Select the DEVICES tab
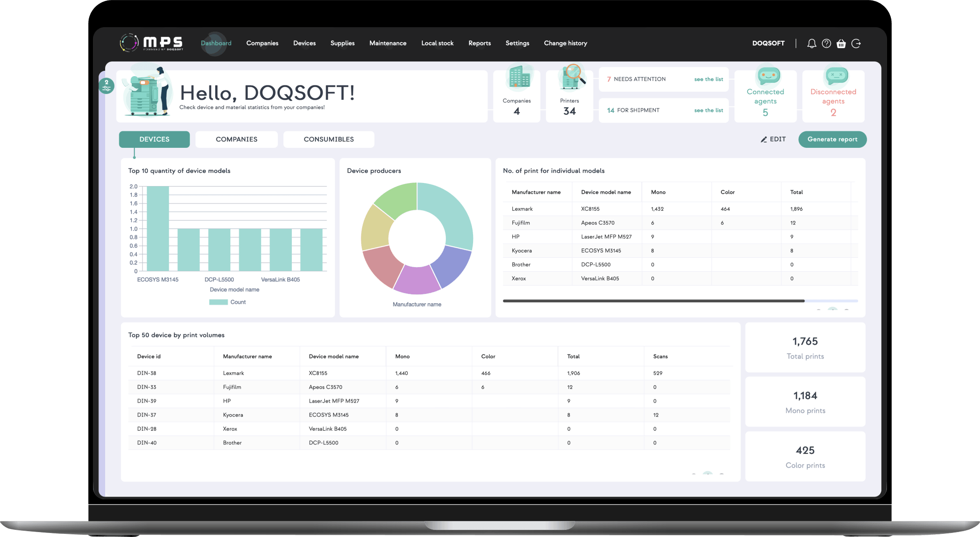The image size is (980, 537). 154,139
